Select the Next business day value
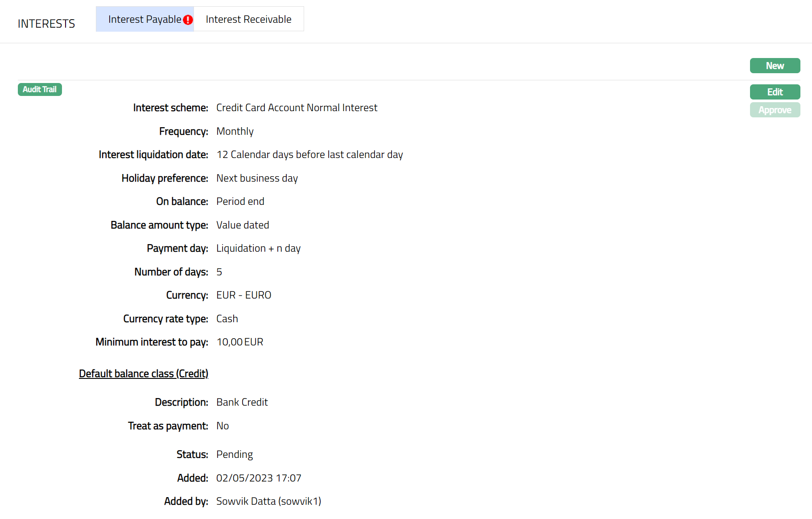Image resolution: width=812 pixels, height=519 pixels. point(257,178)
